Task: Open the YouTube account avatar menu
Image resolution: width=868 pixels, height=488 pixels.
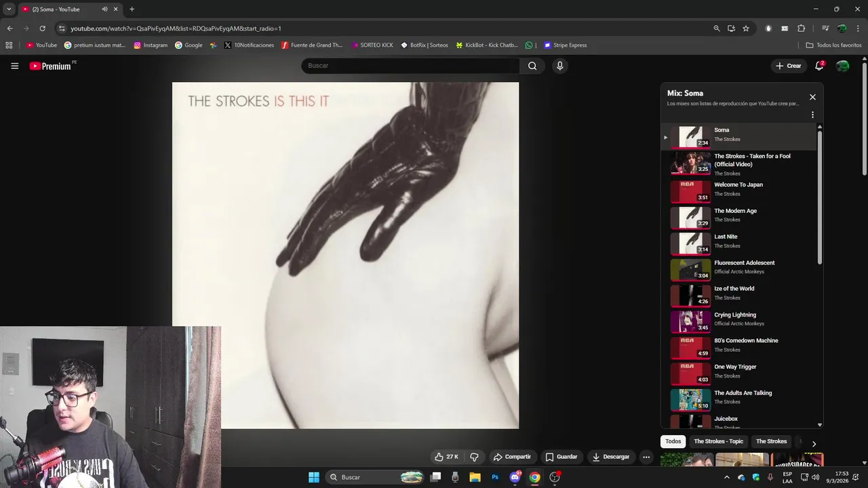Action: (842, 66)
